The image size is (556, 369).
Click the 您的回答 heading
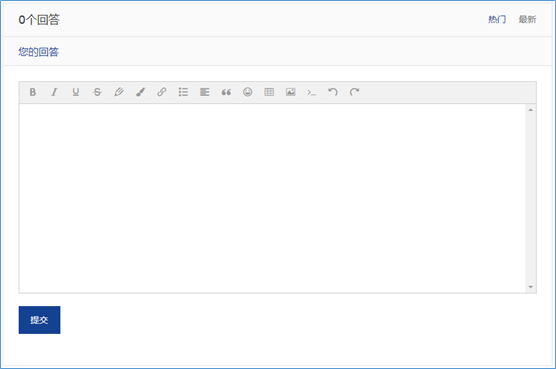click(38, 52)
